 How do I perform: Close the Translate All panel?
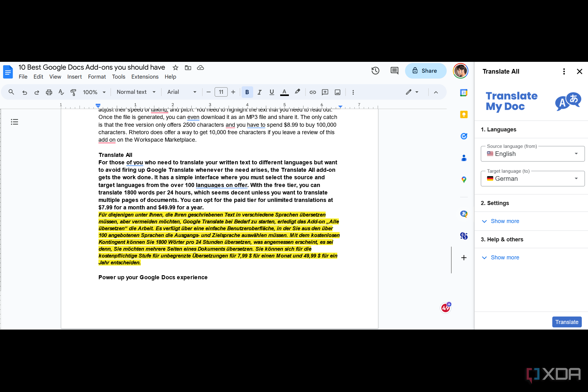click(580, 71)
